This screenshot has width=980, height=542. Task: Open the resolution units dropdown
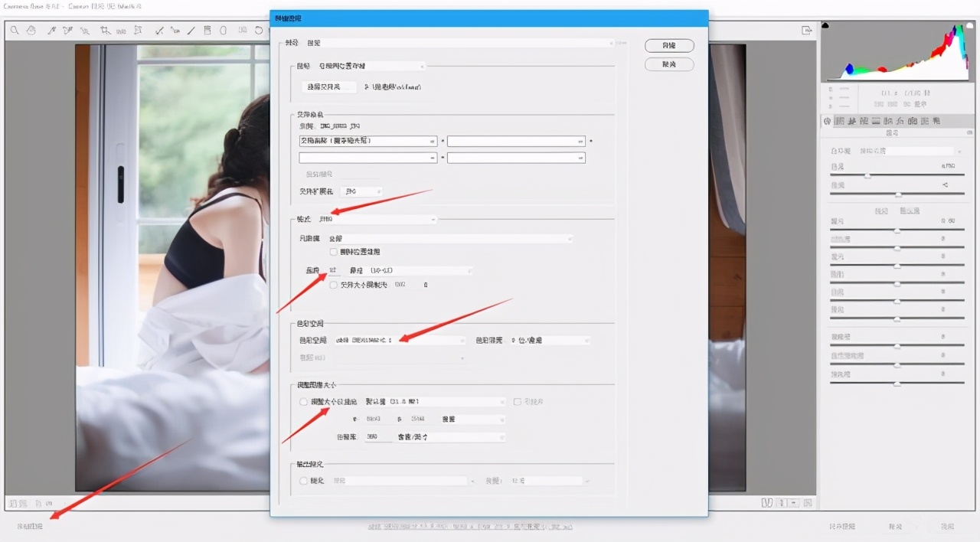click(x=449, y=437)
